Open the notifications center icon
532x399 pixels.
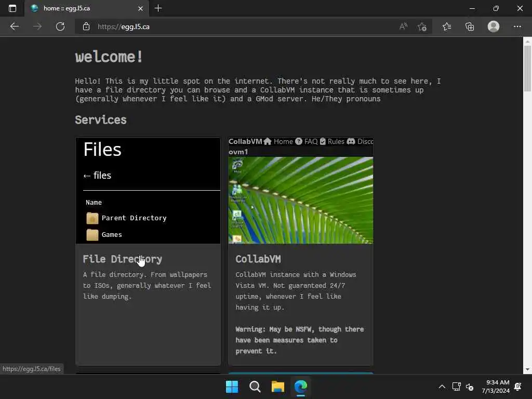pyautogui.click(x=518, y=387)
